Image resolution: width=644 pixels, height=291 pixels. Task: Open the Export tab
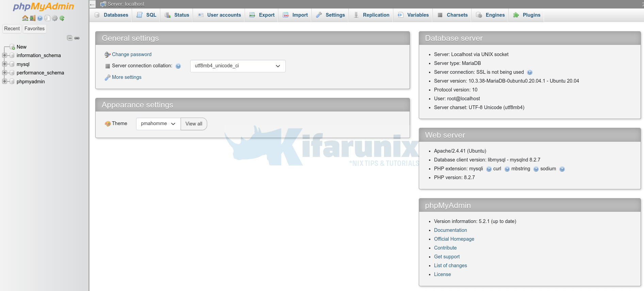(x=262, y=15)
